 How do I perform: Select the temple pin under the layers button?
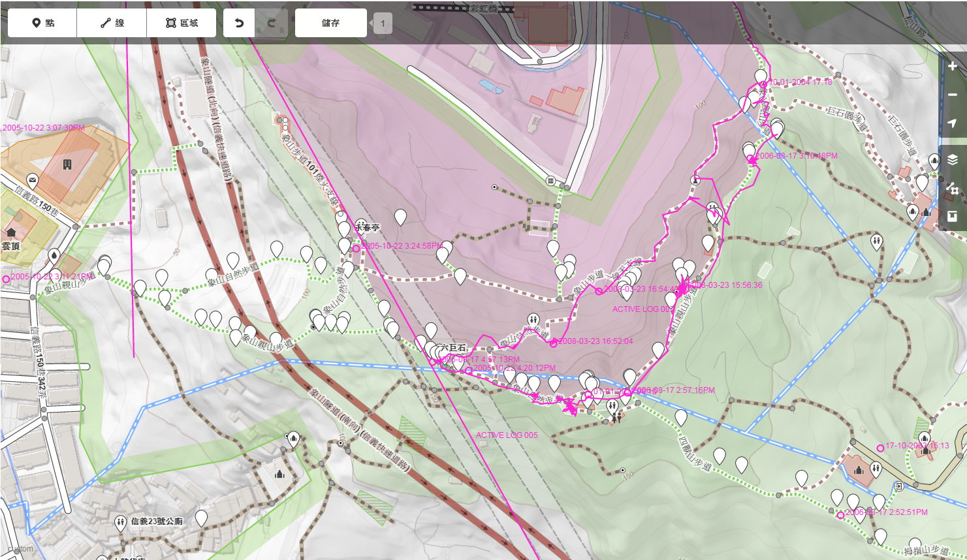(x=934, y=161)
